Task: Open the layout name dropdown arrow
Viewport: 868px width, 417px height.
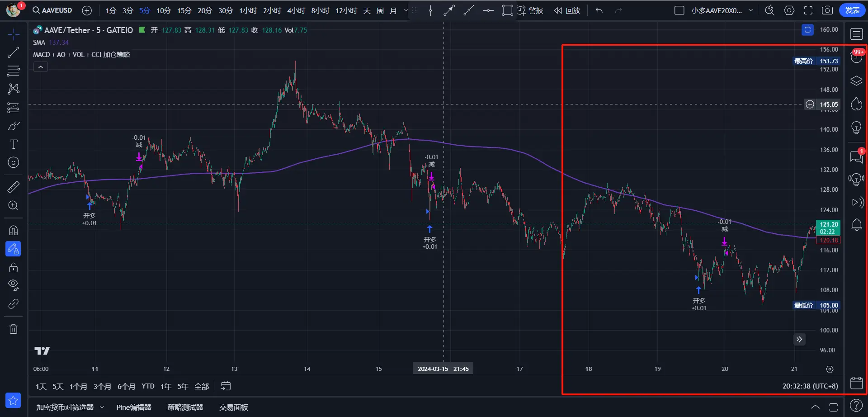Action: pyautogui.click(x=751, y=10)
